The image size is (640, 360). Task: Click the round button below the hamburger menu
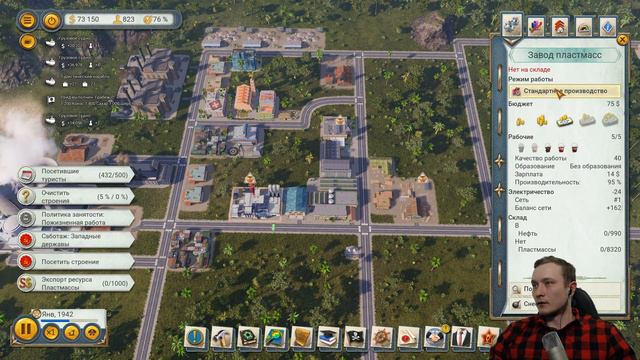coord(27,42)
